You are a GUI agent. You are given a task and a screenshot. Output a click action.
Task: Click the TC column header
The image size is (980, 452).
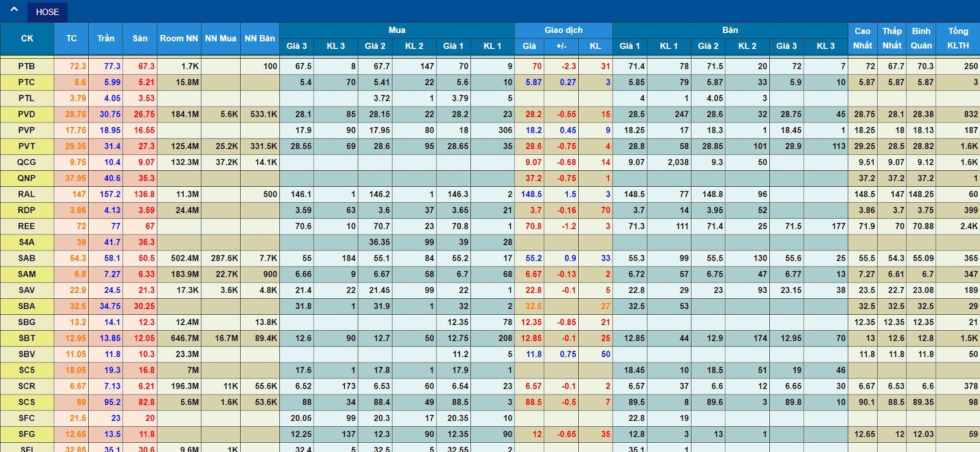tap(72, 39)
